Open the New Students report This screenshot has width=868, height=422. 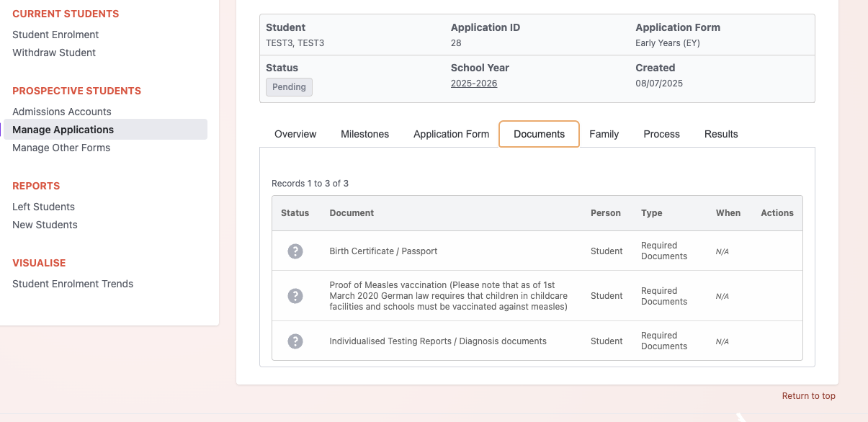[45, 225]
